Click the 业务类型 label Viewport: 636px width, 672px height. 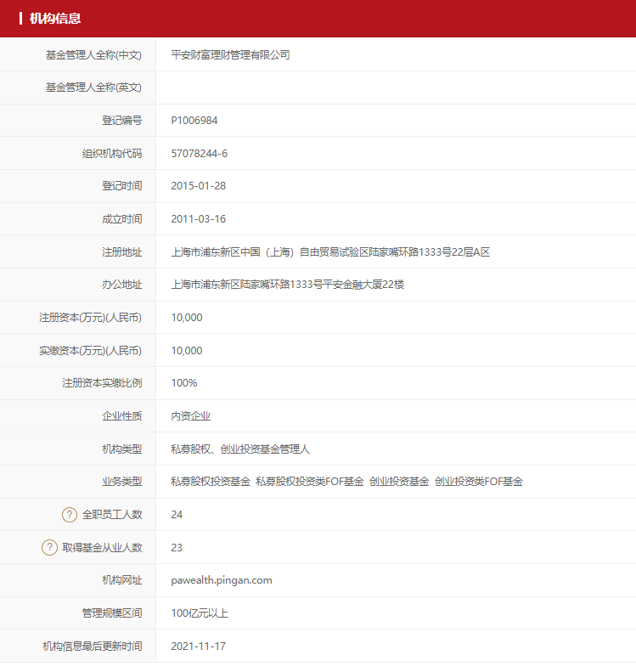coord(122,482)
